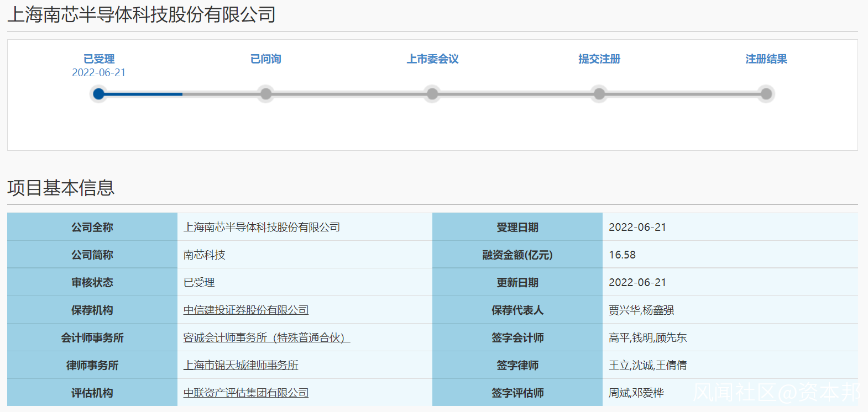Select the 上市委会议 stage label
The image size is (868, 412).
433,59
